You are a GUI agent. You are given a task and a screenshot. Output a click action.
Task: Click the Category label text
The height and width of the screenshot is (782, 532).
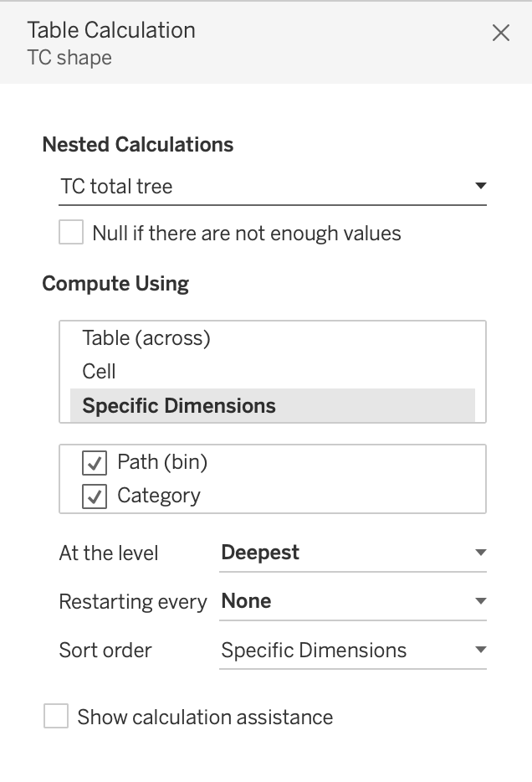[x=159, y=496]
